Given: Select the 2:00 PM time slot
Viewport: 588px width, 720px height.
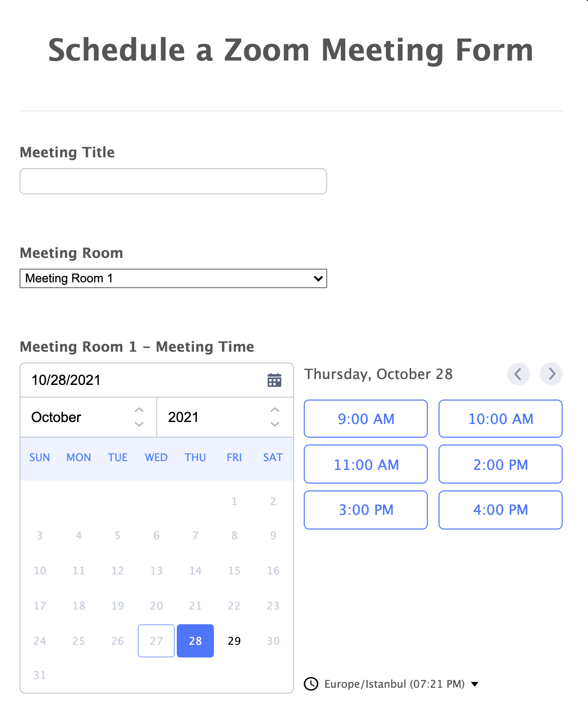Looking at the screenshot, I should (501, 464).
